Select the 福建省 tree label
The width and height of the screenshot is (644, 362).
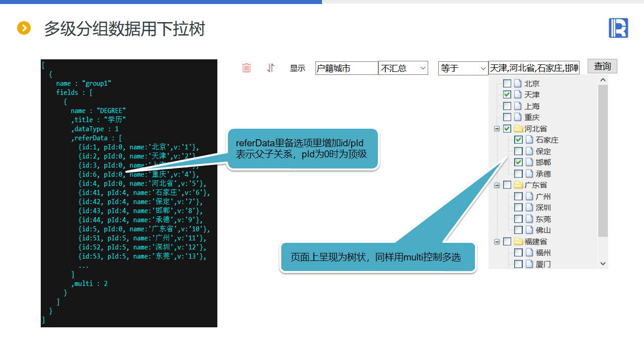click(536, 242)
